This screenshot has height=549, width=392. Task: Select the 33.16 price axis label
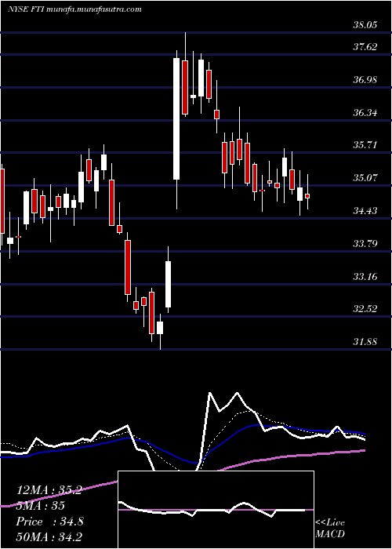point(365,277)
